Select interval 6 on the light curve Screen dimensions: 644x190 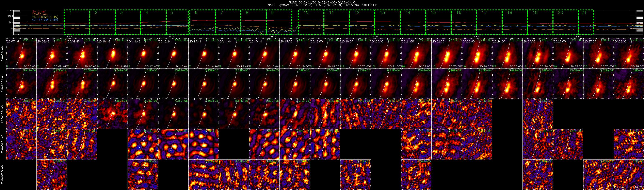point(202,22)
